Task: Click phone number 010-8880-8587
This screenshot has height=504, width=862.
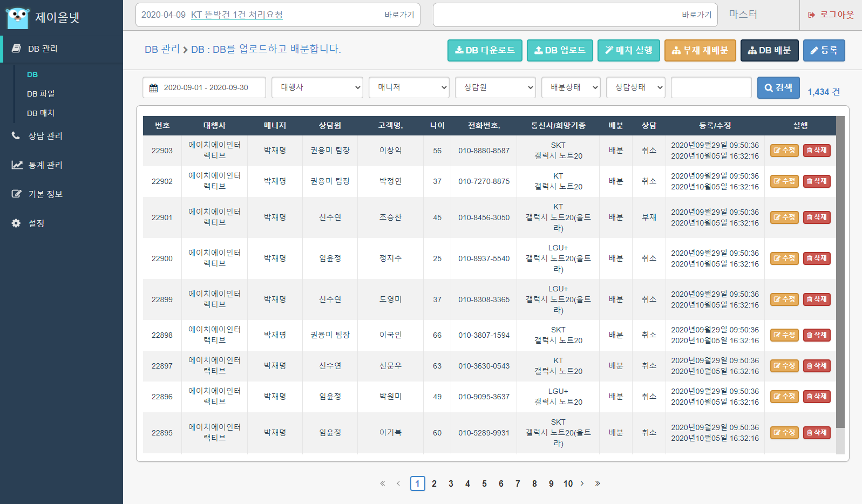Action: pos(484,151)
